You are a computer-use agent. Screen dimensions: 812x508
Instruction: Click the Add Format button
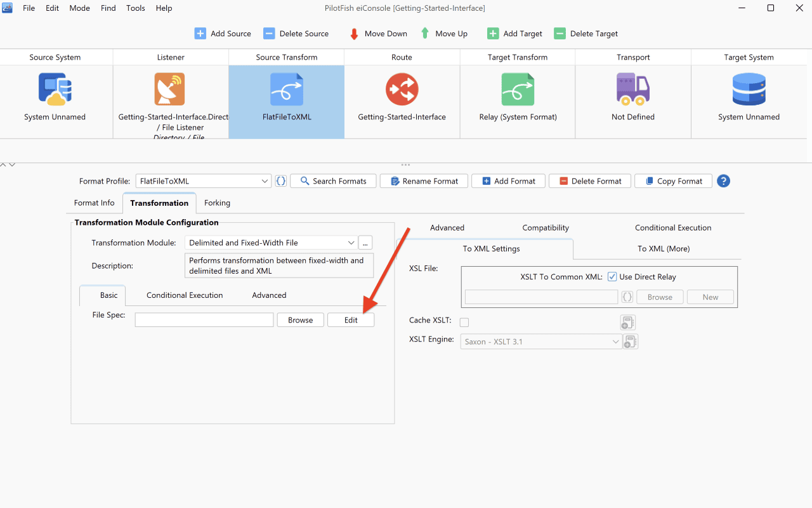508,181
